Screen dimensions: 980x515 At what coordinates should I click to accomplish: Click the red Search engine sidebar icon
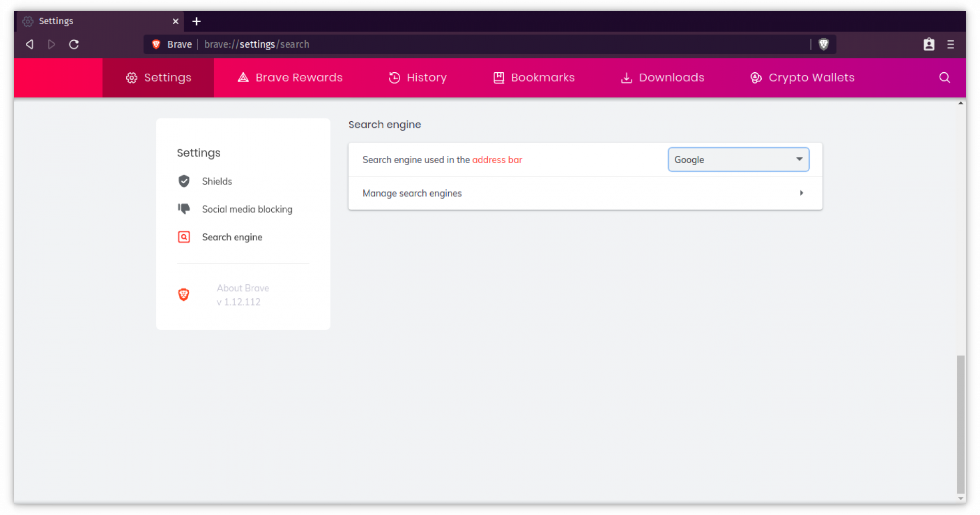tap(184, 237)
